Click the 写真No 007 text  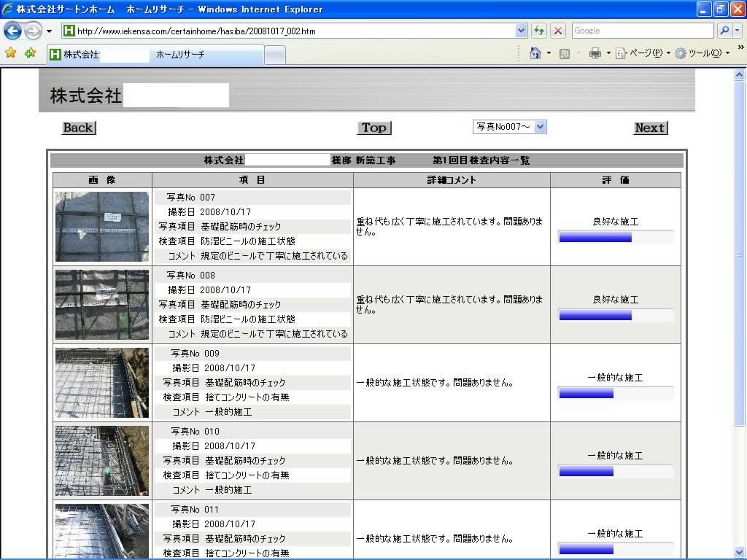[x=190, y=197]
